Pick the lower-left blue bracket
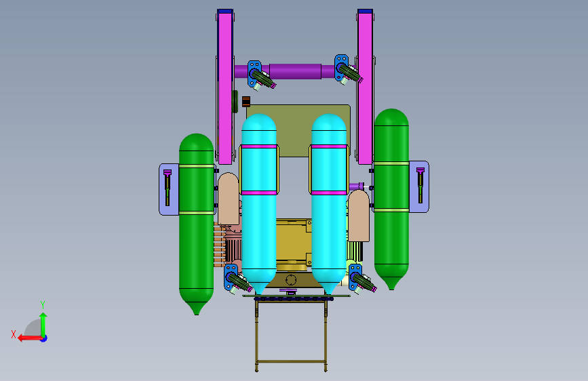 click(x=231, y=277)
